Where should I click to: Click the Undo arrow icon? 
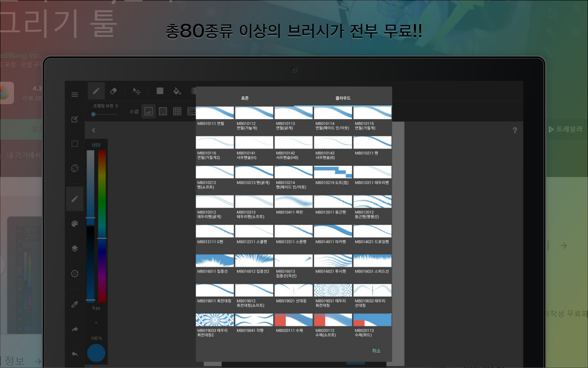pos(75,354)
